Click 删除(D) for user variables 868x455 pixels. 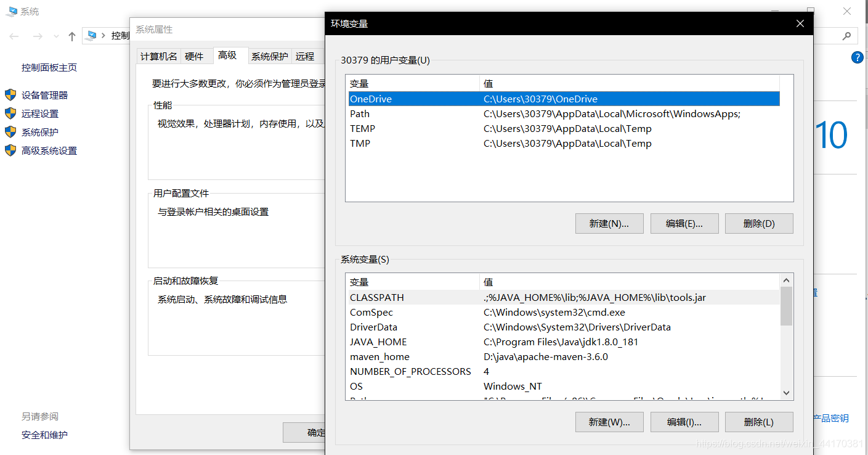pyautogui.click(x=759, y=223)
